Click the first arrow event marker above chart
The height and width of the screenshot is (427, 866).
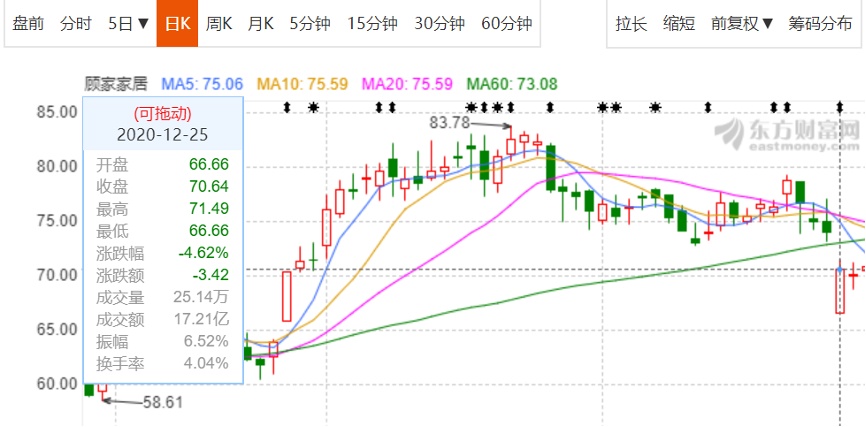click(x=287, y=107)
